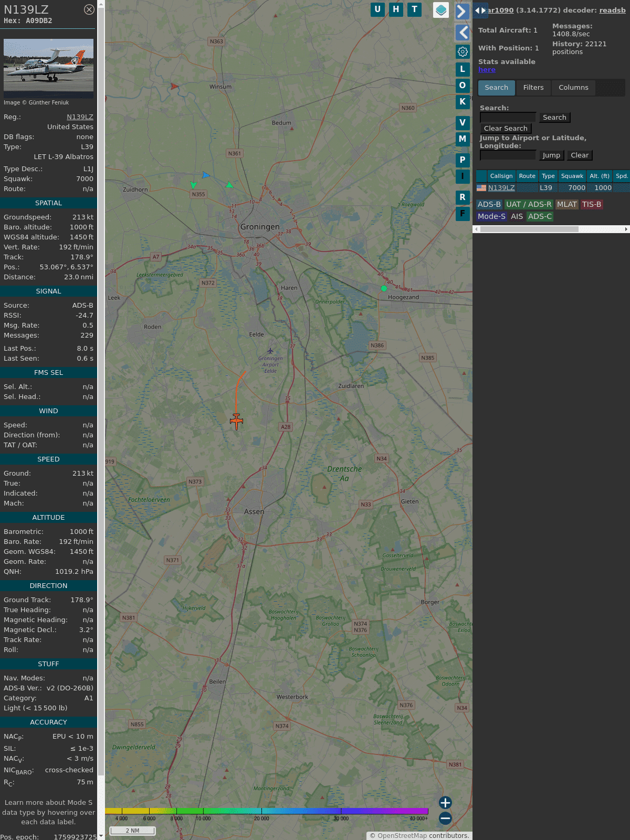
Task: Toggle the T button at top of map
Action: (x=415, y=9)
